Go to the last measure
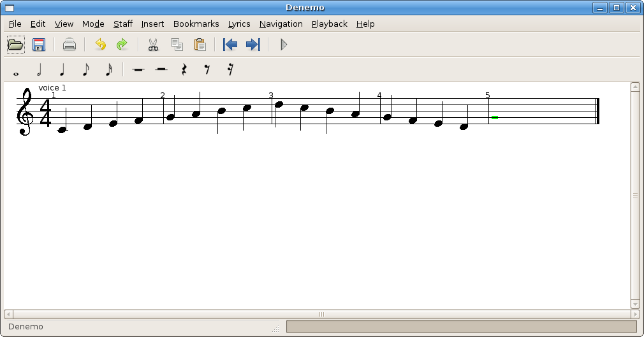The image size is (644, 337). [x=253, y=45]
